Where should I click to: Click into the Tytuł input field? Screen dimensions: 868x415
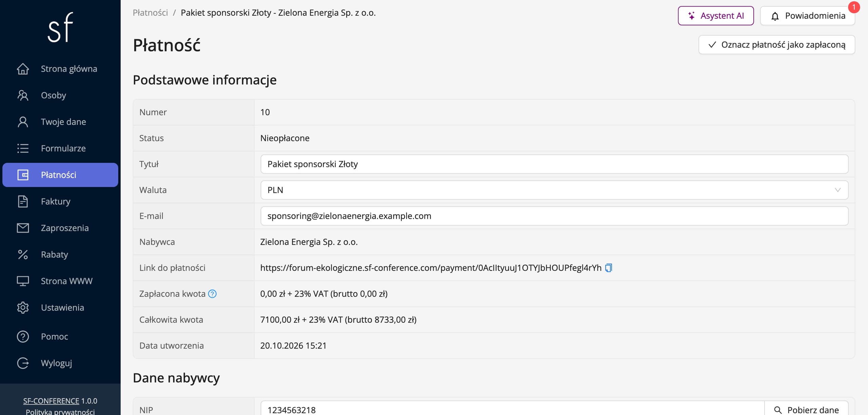tap(554, 164)
